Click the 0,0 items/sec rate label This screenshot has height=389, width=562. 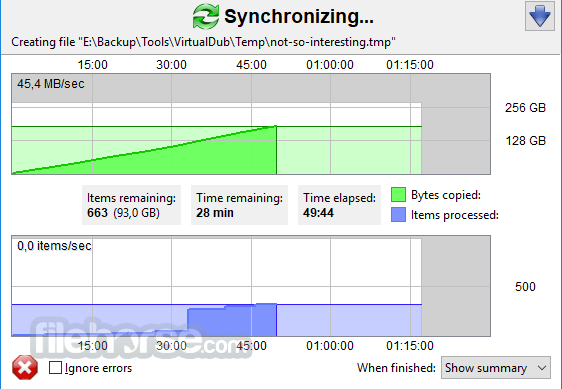click(x=54, y=246)
